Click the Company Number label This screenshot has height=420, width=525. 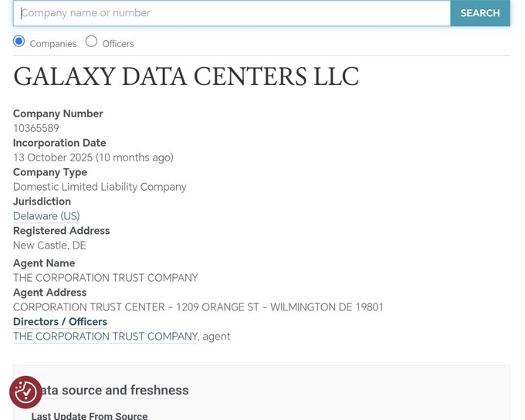point(58,113)
